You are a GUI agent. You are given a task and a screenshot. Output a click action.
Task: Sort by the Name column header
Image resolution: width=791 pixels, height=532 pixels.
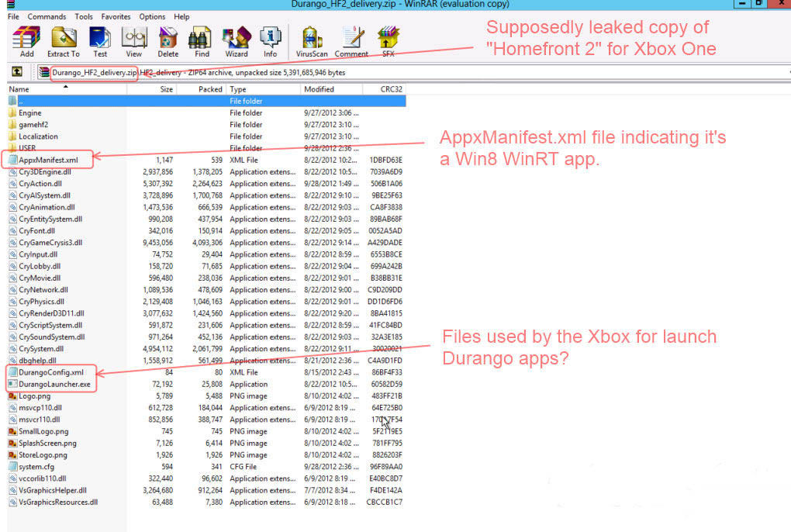click(x=67, y=89)
